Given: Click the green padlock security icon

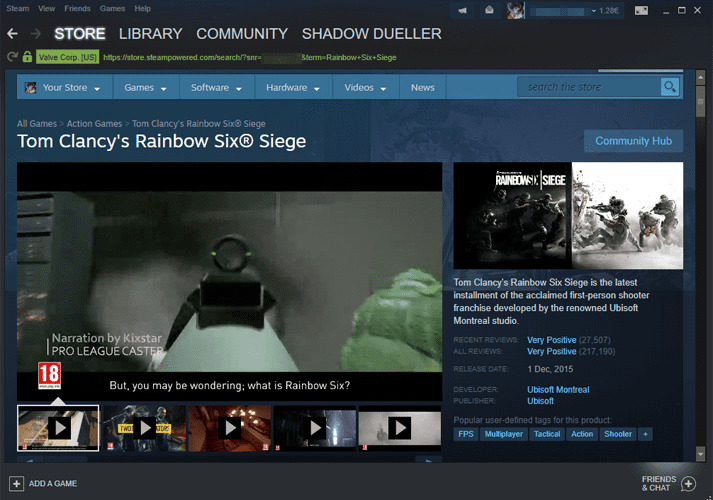Looking at the screenshot, I should pos(27,57).
